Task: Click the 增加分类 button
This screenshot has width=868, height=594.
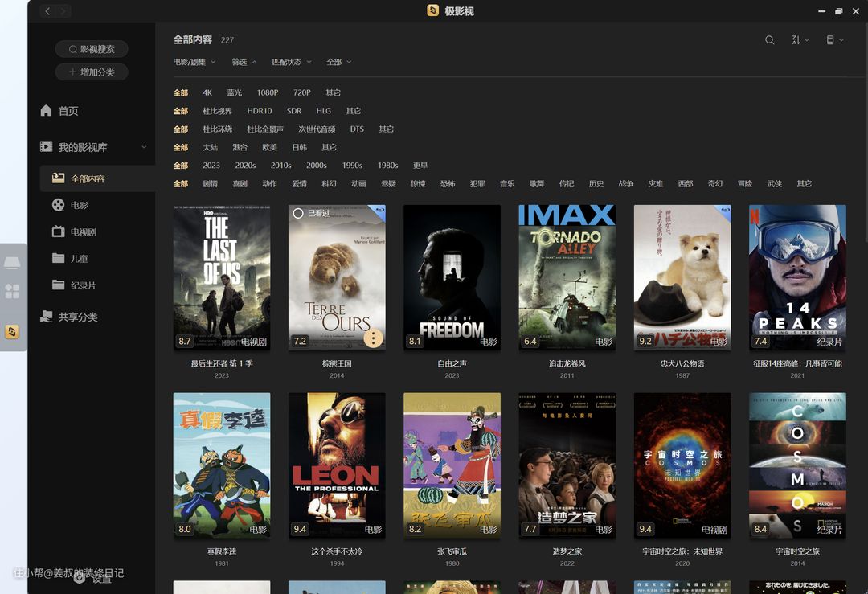Action: click(x=92, y=72)
